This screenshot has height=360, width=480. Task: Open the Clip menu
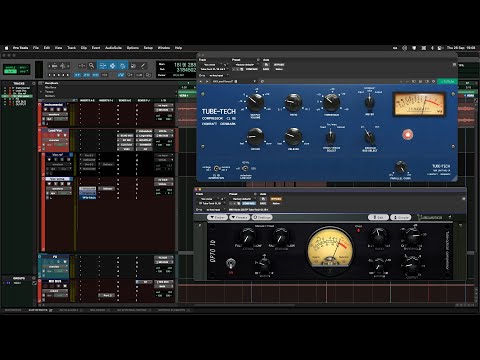point(84,48)
